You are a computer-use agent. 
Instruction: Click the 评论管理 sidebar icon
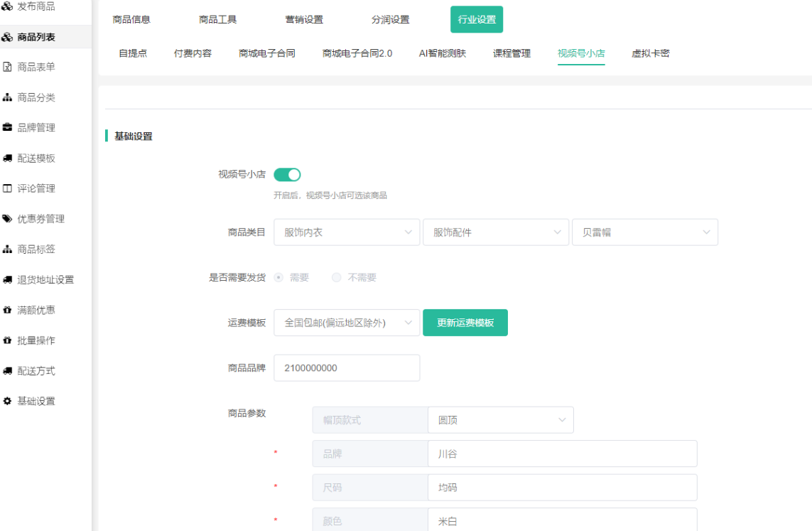7,189
